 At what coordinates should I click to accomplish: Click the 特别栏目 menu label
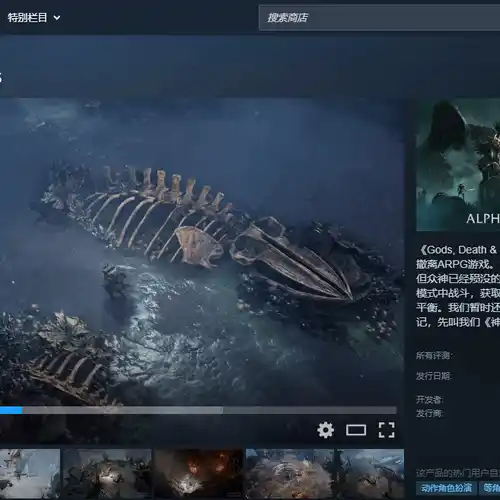[x=27, y=17]
